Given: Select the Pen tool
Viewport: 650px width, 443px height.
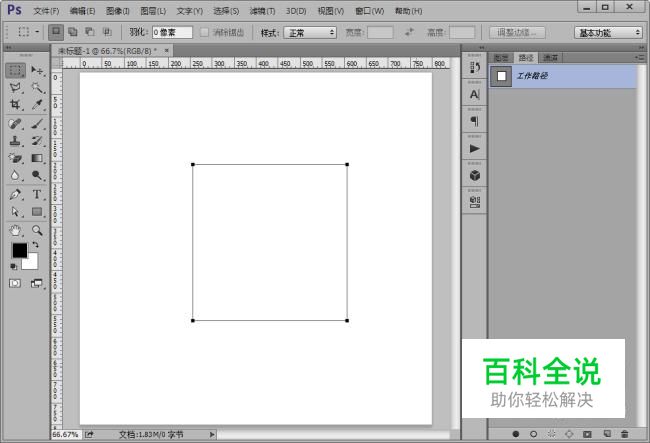Looking at the screenshot, I should point(15,194).
